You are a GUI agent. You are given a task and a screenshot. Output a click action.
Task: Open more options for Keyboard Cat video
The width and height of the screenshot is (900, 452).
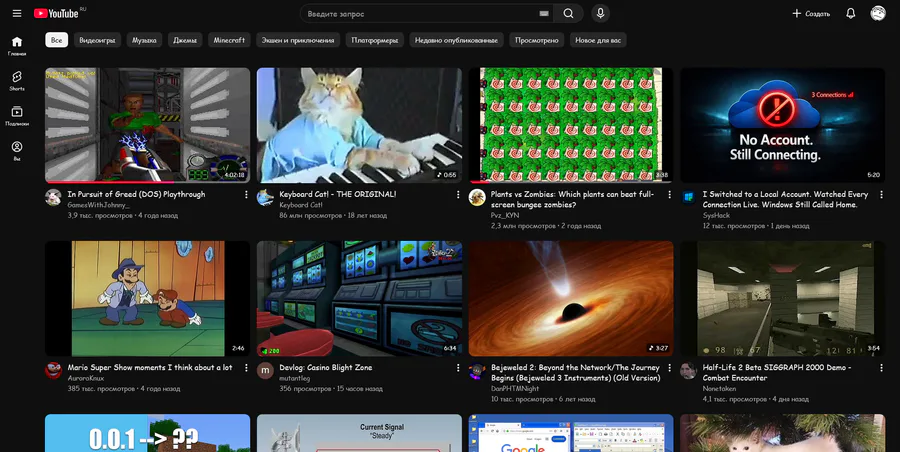coord(458,195)
